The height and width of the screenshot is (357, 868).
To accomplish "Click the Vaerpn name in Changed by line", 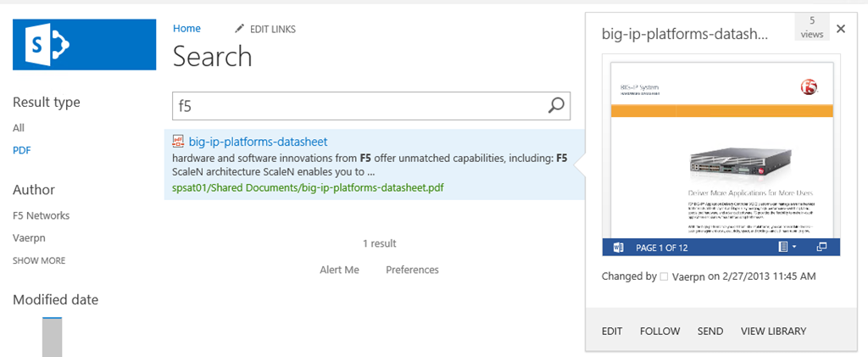I will pos(688,276).
